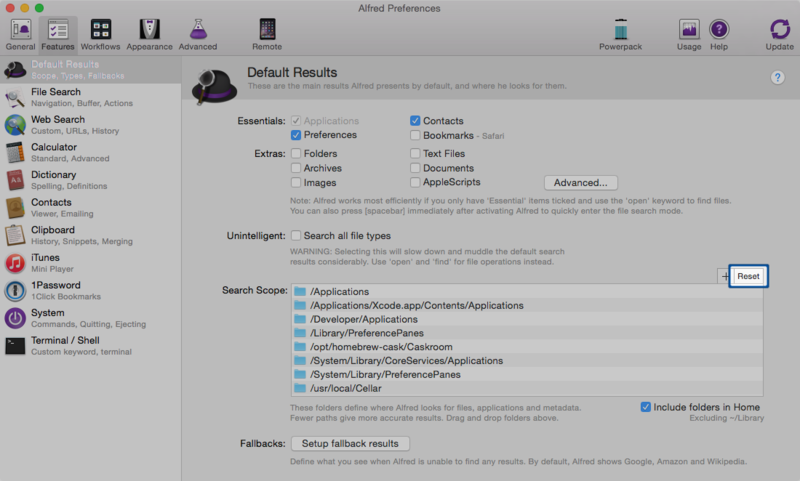Click the large Default Results hat logo
Screen dimensions: 800x481
pos(214,86)
